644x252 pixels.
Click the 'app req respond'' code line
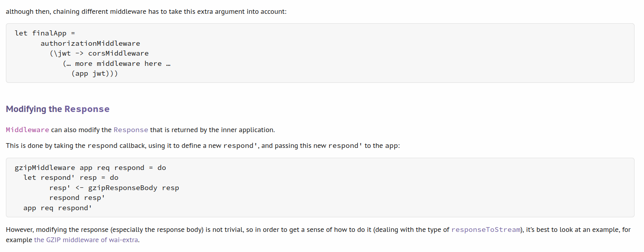click(x=58, y=208)
